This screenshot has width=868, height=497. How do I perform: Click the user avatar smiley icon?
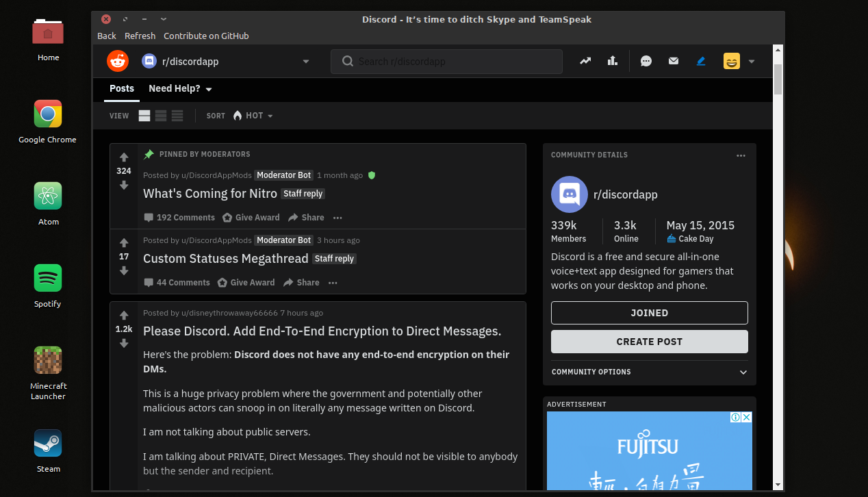[732, 61]
